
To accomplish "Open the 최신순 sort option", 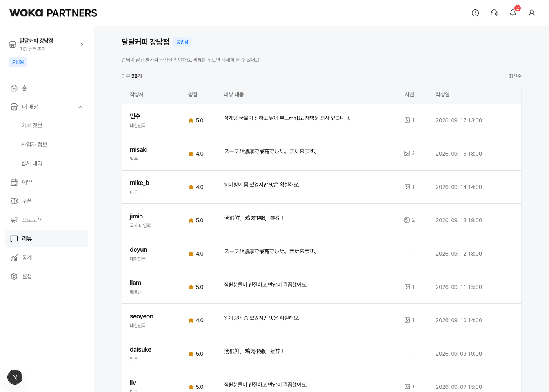I will coord(515,76).
